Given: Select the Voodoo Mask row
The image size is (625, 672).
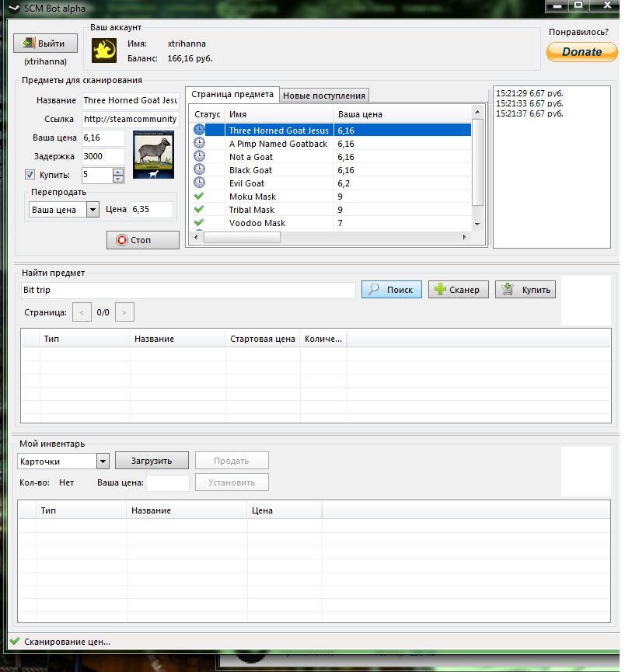Looking at the screenshot, I should (x=330, y=223).
